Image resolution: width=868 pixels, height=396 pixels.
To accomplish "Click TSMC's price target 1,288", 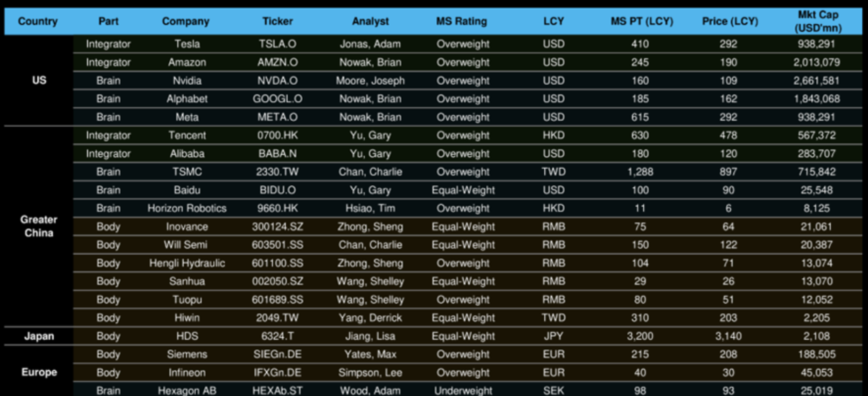I will [x=640, y=172].
